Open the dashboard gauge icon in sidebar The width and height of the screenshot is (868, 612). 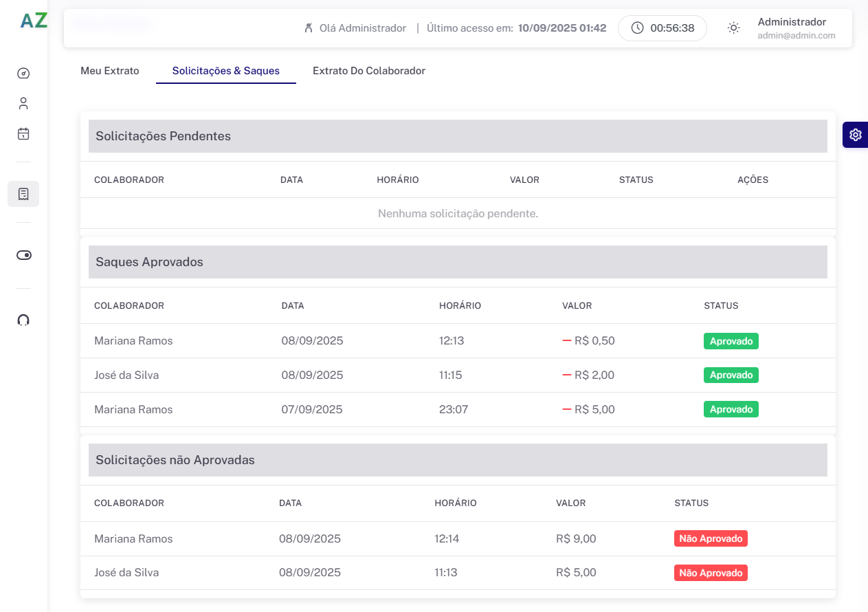pyautogui.click(x=23, y=74)
